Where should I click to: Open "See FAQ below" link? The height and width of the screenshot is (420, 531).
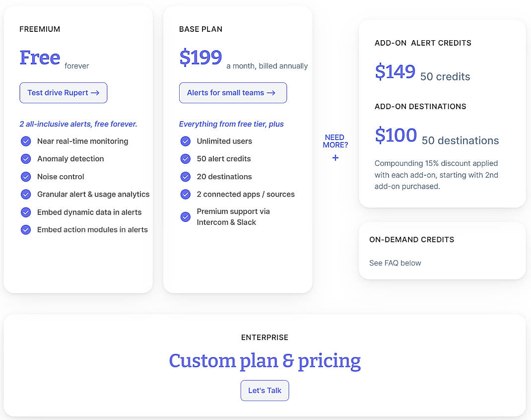pos(395,263)
